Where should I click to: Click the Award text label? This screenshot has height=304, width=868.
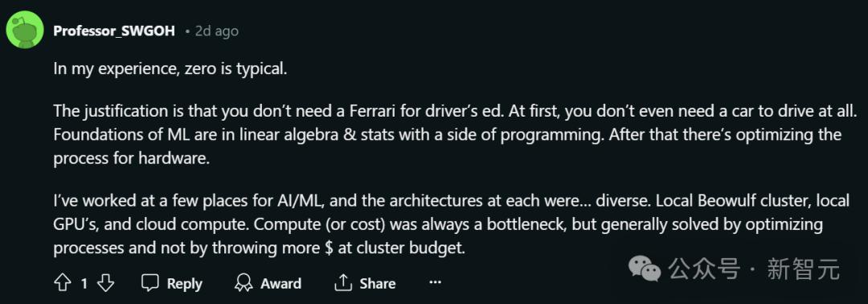(x=281, y=284)
